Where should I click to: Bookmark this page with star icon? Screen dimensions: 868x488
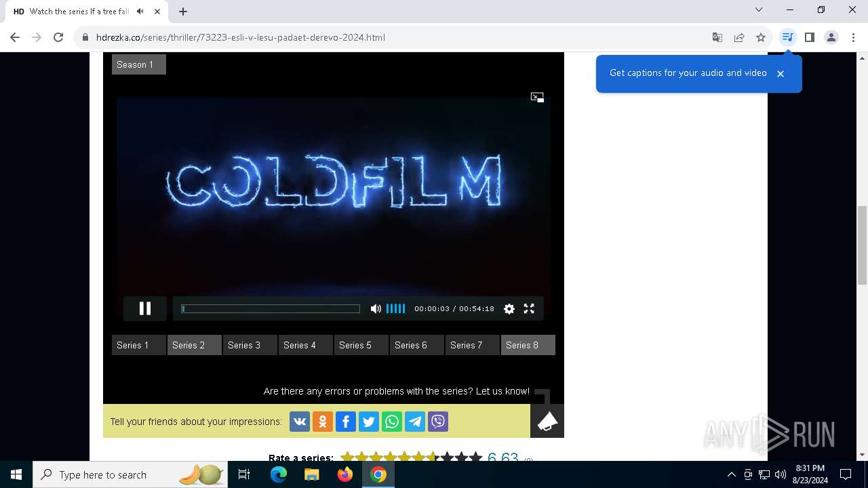point(761,37)
